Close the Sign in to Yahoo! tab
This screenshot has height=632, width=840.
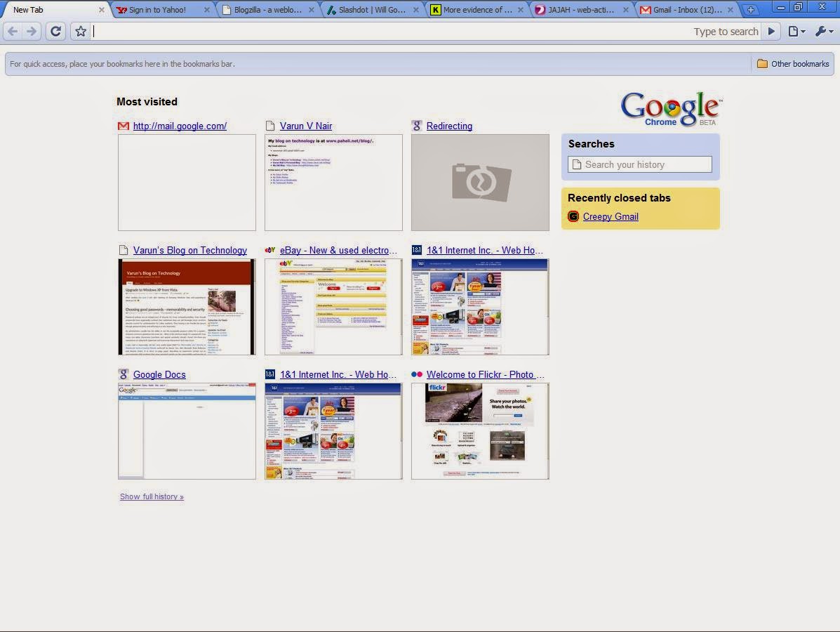point(207,10)
